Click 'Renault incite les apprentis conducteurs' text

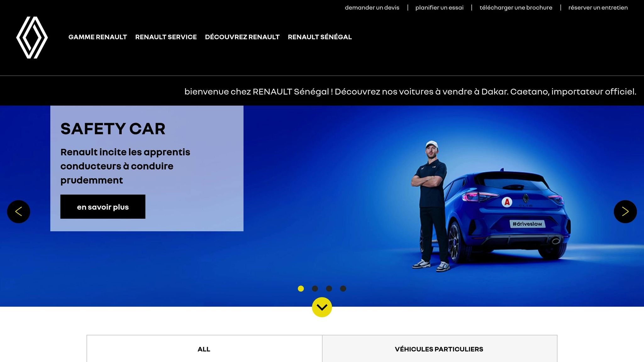coord(125,166)
